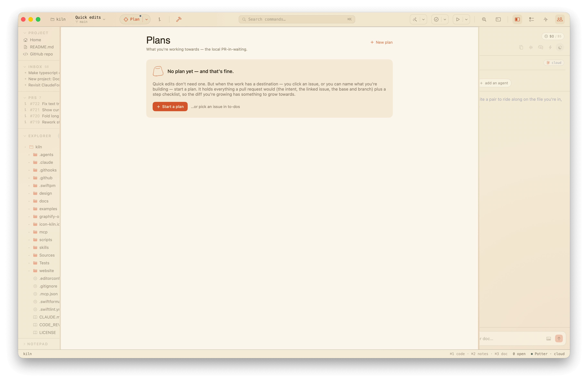588x382 pixels.
Task: Collapse the EXPLORER section
Action: tap(25, 136)
